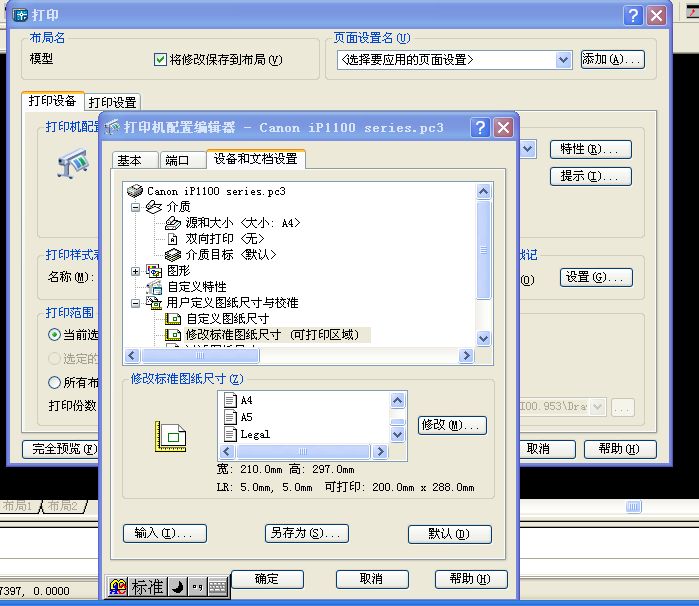Click the paper size preview icon with yellow ruler
Screen dimensions: 699x606
(170, 437)
